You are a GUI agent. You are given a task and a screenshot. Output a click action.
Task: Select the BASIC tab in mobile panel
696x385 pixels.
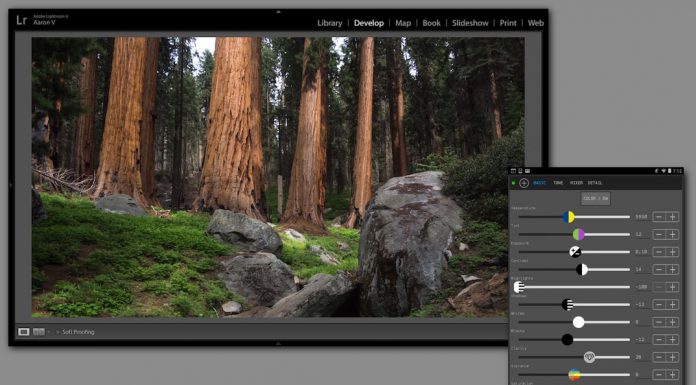540,183
